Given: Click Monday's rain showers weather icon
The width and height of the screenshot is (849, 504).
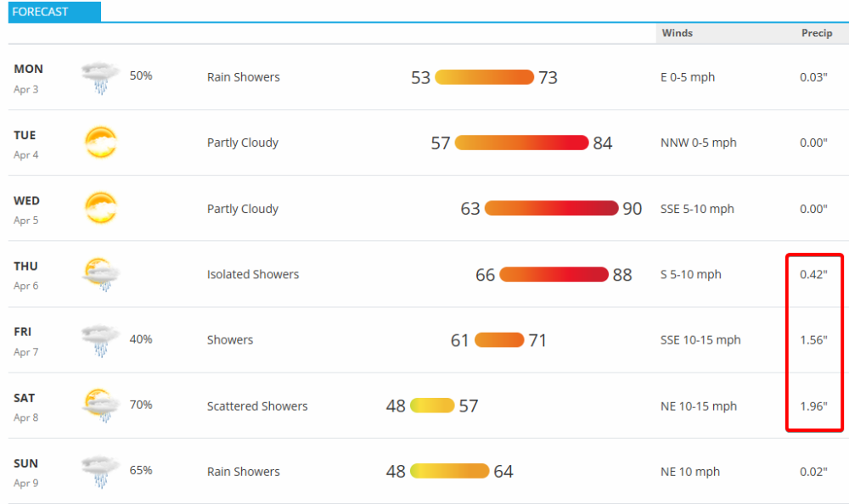Looking at the screenshot, I should click(100, 77).
